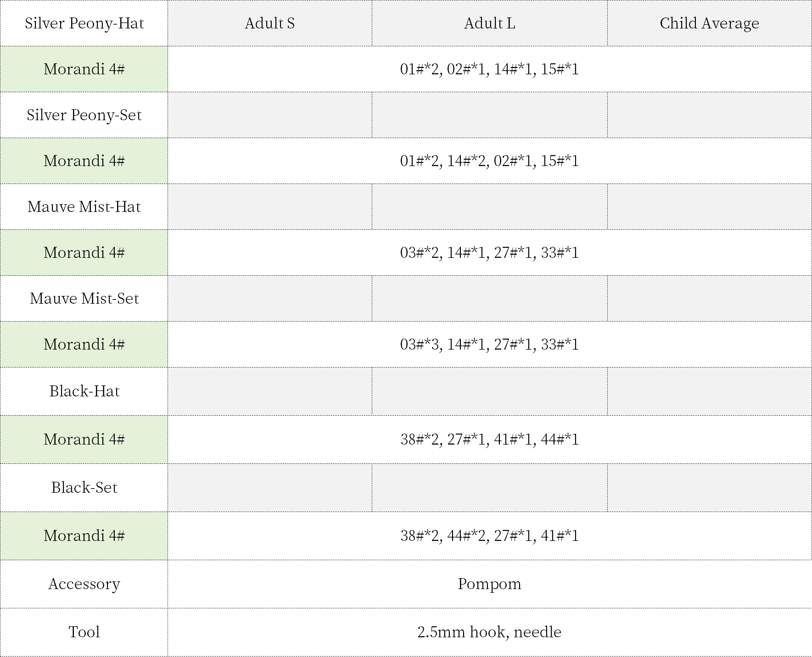Select the 01#*2, 02#*1, 14#*1, 15#*1 cell
This screenshot has width=812, height=657.
point(489,69)
